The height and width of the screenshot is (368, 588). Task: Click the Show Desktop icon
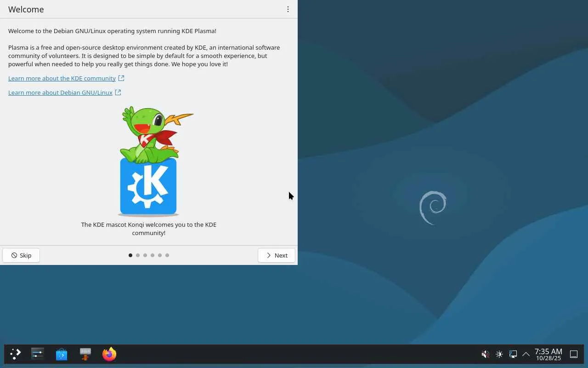[x=574, y=354]
